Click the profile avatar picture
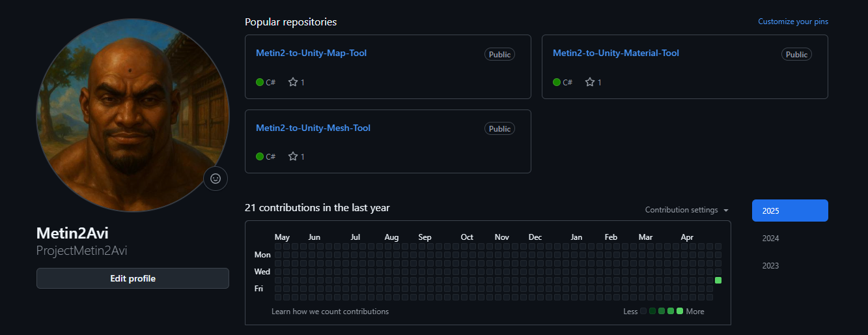This screenshot has height=335, width=868. 133,115
